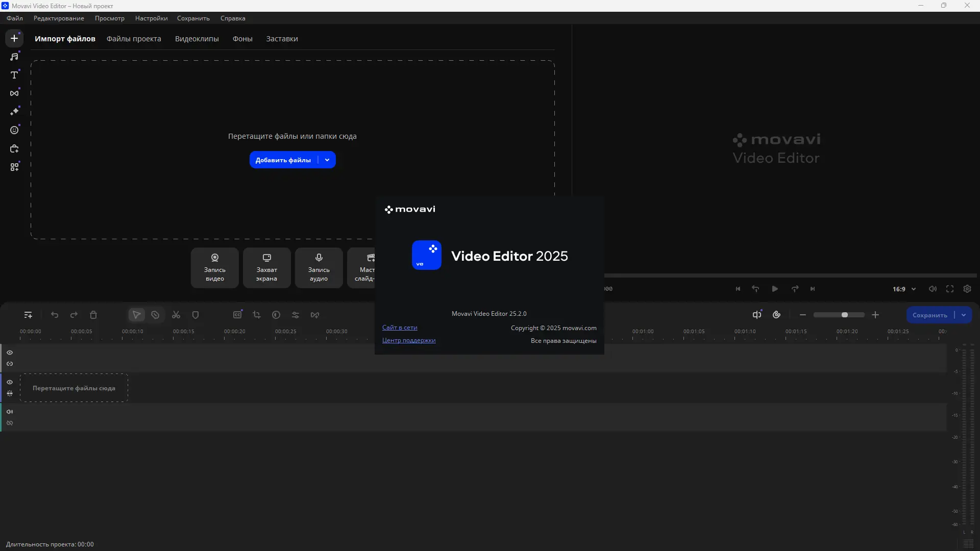Switch to the Видеоклипы tab
Image resolution: width=980 pixels, height=551 pixels.
[x=197, y=39]
